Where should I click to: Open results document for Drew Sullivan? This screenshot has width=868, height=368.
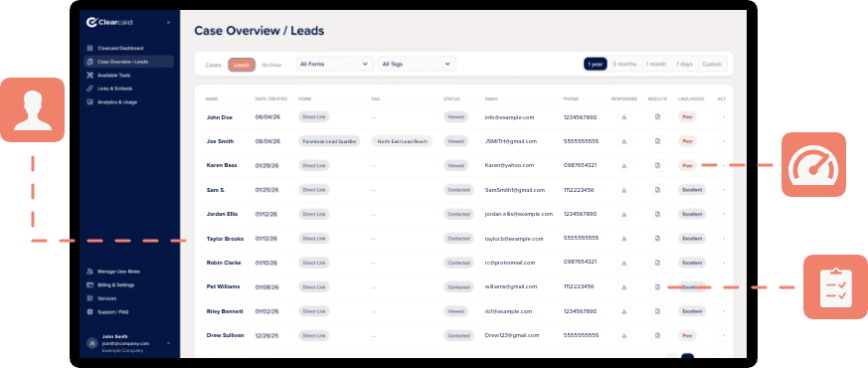coord(657,336)
